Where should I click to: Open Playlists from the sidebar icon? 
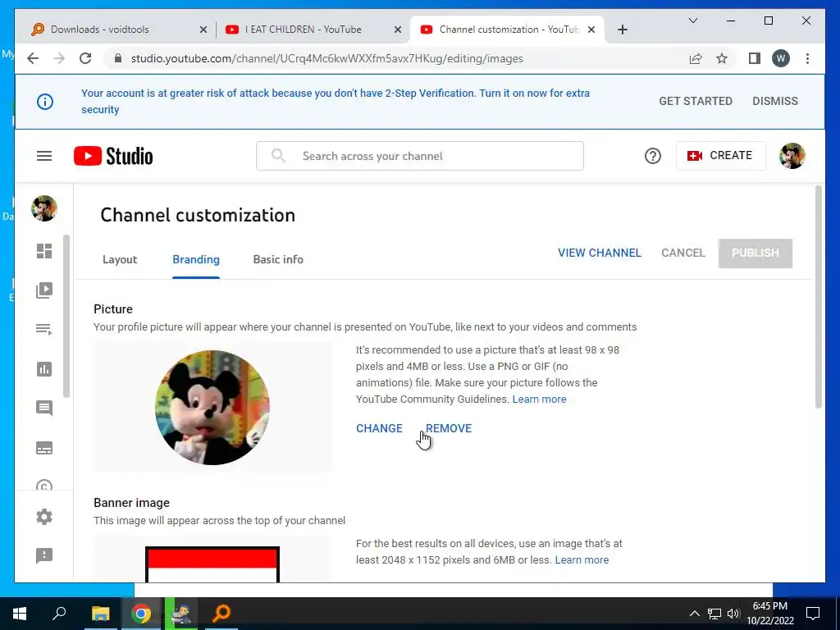[x=44, y=330]
